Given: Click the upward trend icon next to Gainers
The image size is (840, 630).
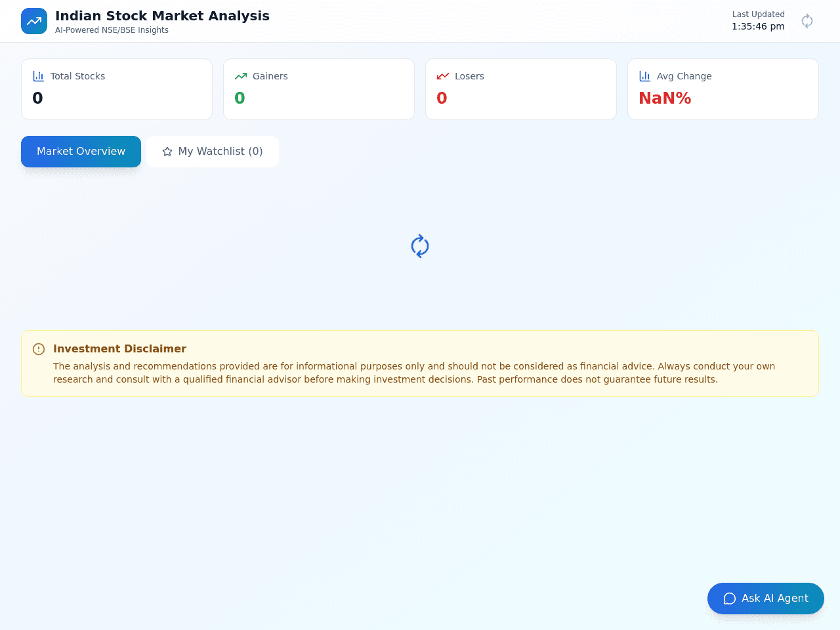Looking at the screenshot, I should (x=241, y=76).
